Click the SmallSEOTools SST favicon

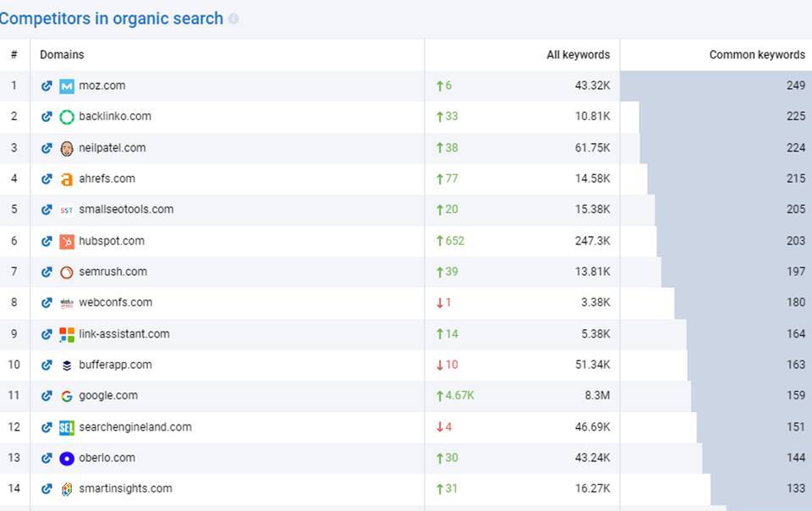pyautogui.click(x=66, y=209)
